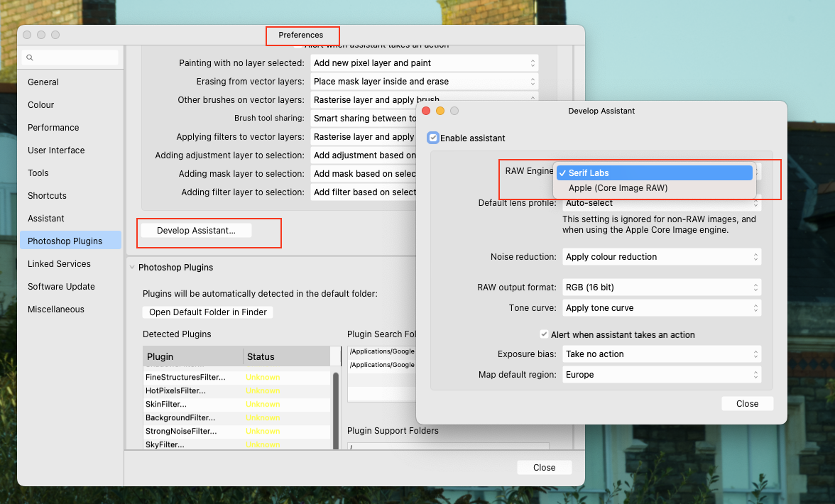Viewport: 835px width, 504px height.
Task: Close the Develop Assistant dialog
Action: pos(747,403)
